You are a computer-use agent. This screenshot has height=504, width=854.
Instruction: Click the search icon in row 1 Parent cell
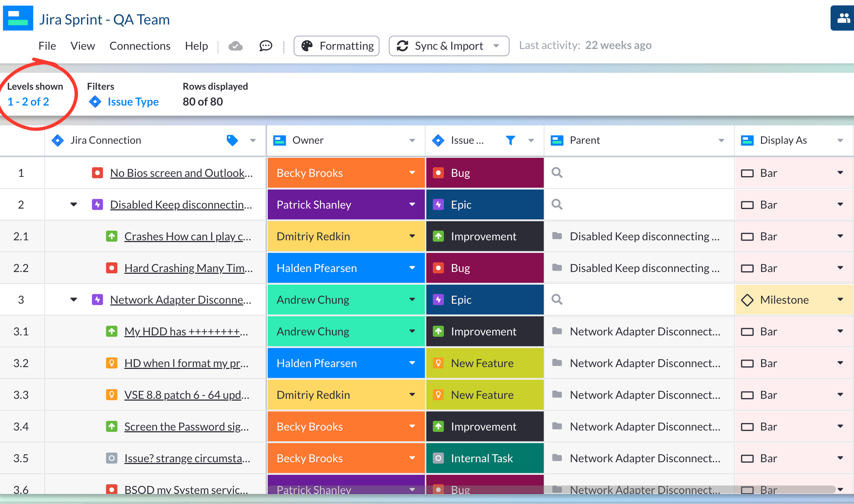click(557, 173)
